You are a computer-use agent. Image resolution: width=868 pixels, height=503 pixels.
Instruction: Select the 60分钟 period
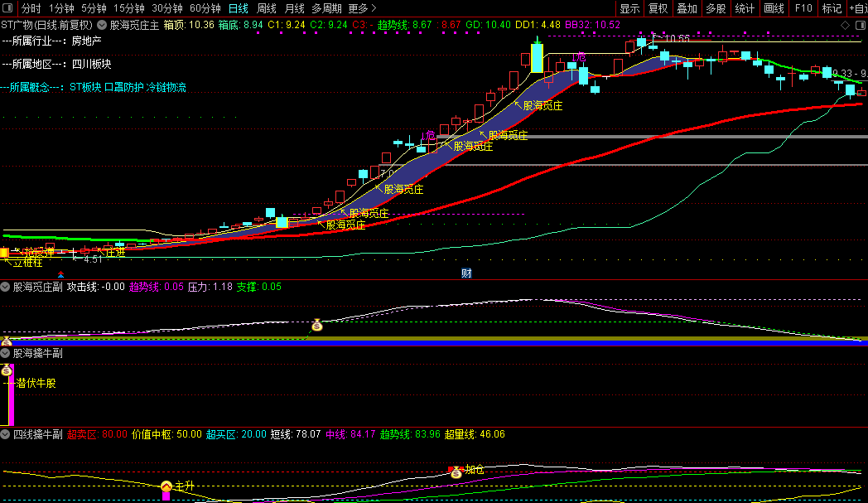point(205,8)
